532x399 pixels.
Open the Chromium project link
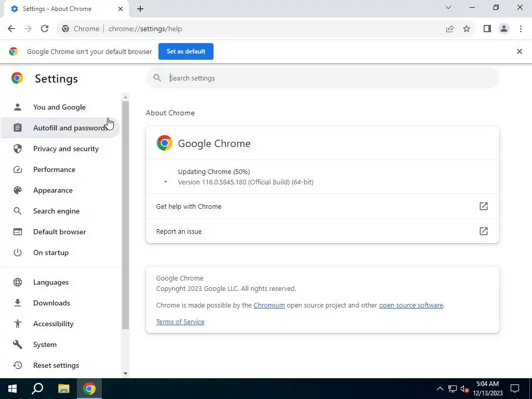click(x=269, y=305)
